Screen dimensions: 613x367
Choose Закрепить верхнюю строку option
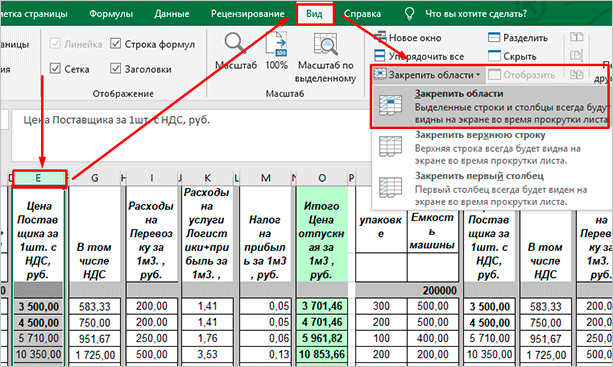pyautogui.click(x=490, y=148)
